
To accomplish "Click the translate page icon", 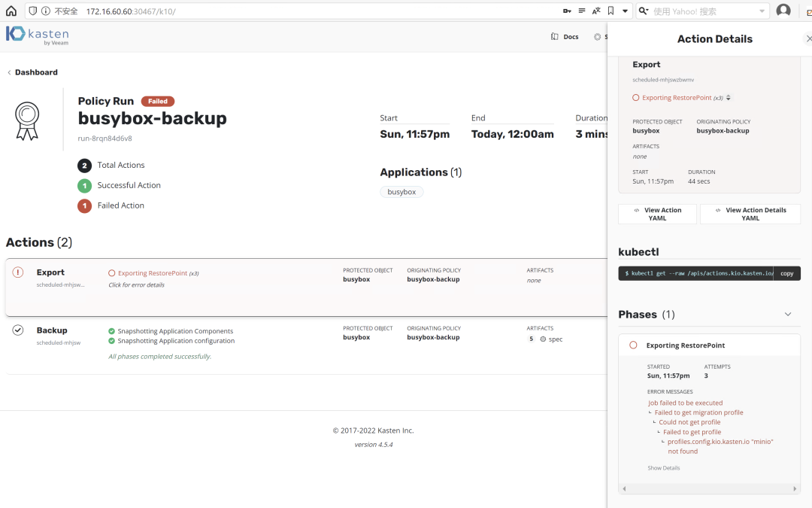I will tap(596, 11).
